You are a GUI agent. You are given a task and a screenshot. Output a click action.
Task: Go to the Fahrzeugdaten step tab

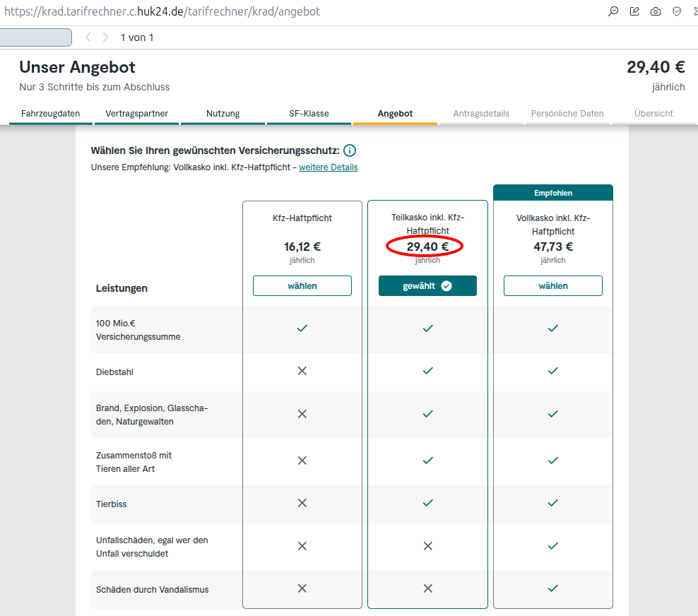tap(50, 114)
